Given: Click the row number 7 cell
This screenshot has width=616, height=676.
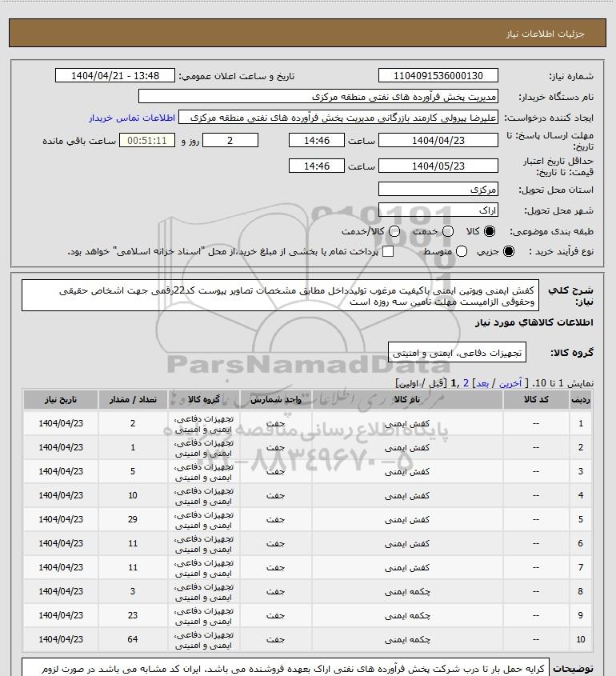Looking at the screenshot, I should click(x=581, y=567).
